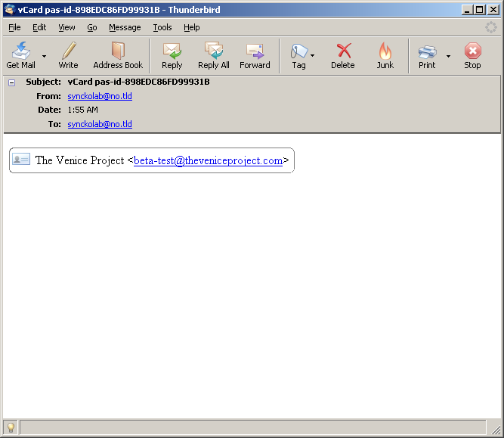Open beta-test@theveniceproject.com email link
Screen dimensions: 504x438
pyautogui.click(x=208, y=160)
